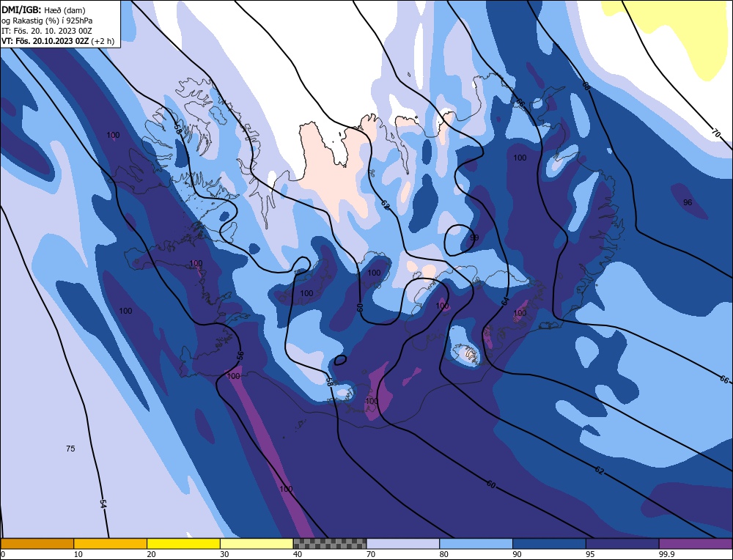
Task: Click the '75' humidity value label
Action: click(x=70, y=449)
